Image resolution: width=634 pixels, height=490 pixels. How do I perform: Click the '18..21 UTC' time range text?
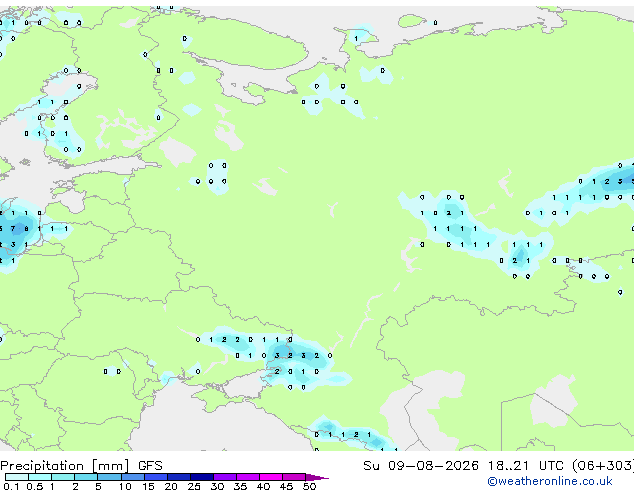[526, 466]
